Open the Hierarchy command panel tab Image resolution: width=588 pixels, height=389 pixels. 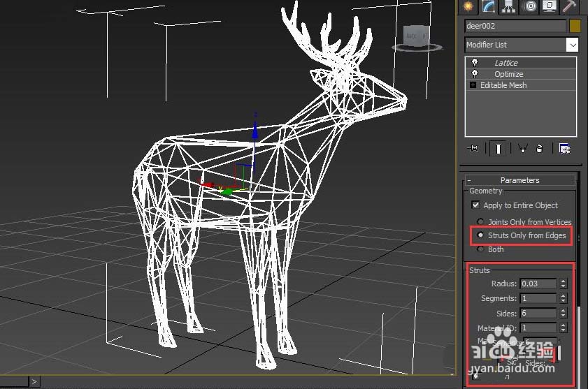[x=508, y=6]
